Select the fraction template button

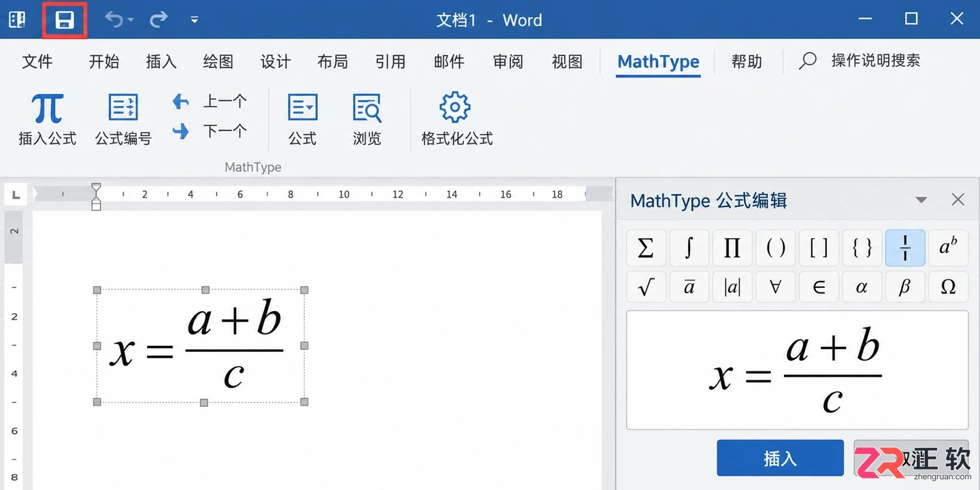coord(905,248)
